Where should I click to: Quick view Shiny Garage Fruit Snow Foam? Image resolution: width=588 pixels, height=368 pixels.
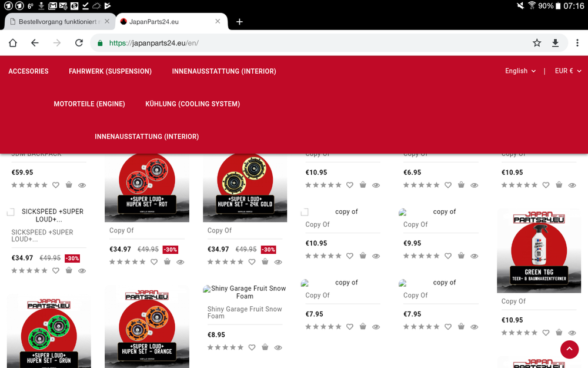coord(278,348)
